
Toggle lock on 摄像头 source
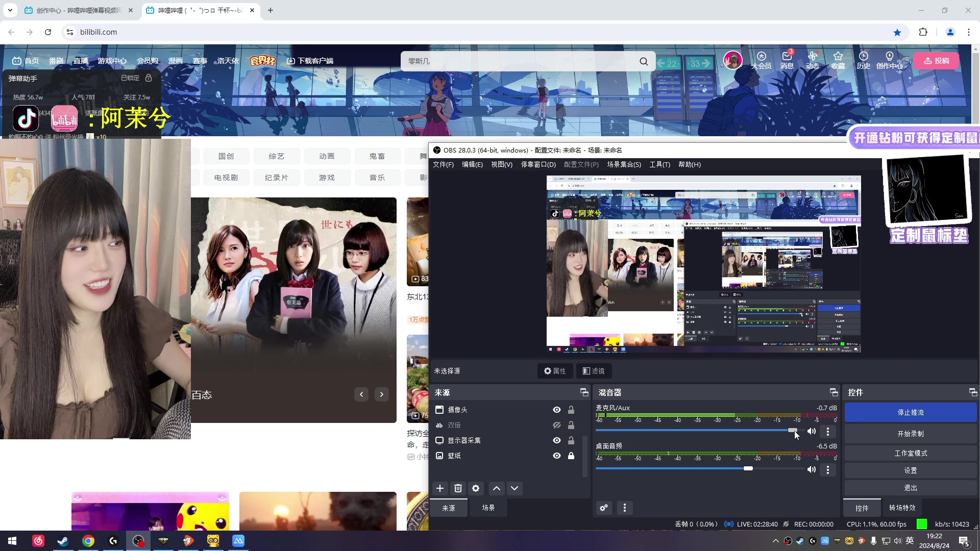[571, 410]
